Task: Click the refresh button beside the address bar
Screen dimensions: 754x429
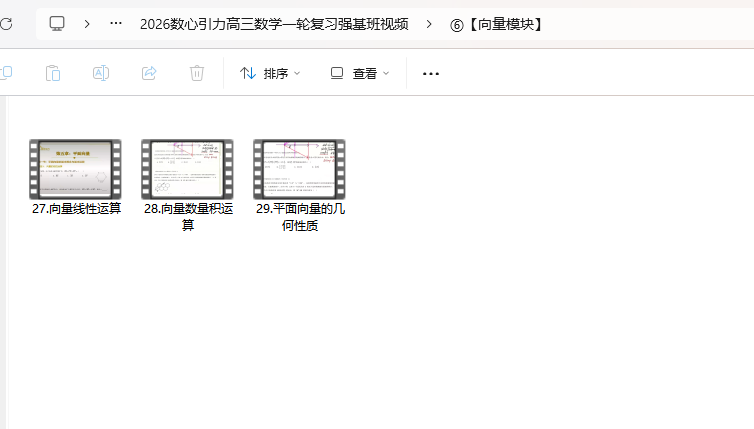Action: [x=5, y=24]
